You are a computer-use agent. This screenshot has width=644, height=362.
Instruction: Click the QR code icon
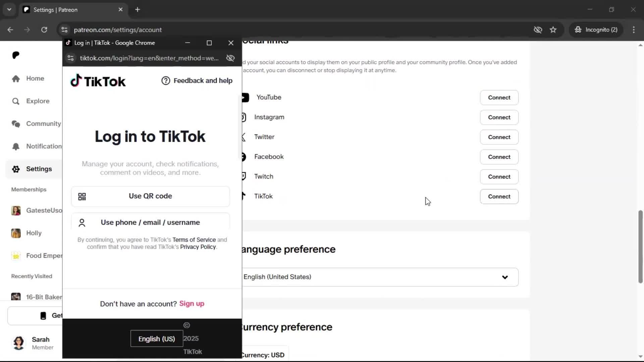(82, 196)
